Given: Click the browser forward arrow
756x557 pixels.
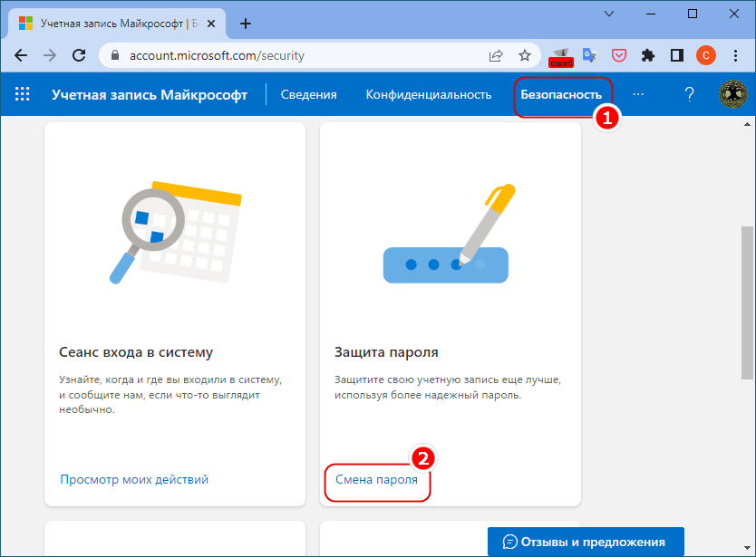Looking at the screenshot, I should coord(50,55).
